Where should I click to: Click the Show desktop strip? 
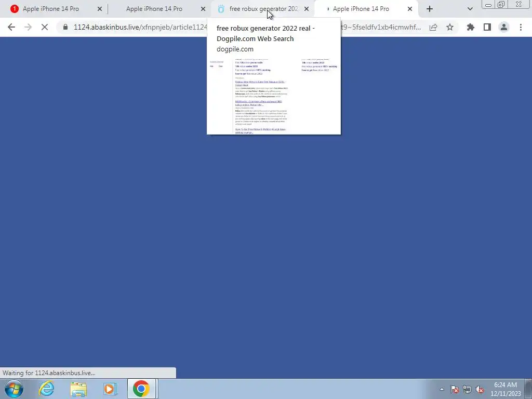click(x=528, y=389)
